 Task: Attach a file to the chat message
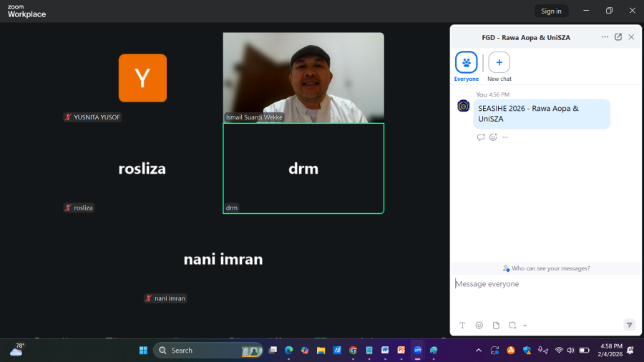(x=495, y=325)
